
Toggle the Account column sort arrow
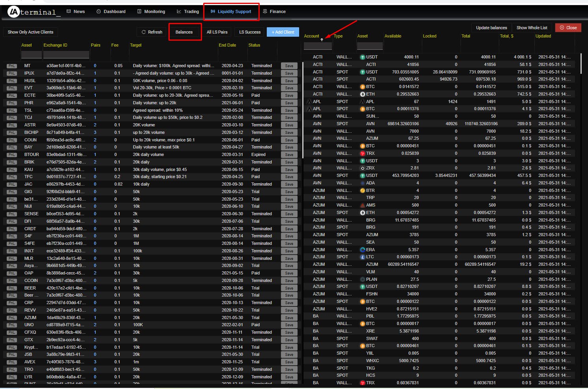coord(322,39)
